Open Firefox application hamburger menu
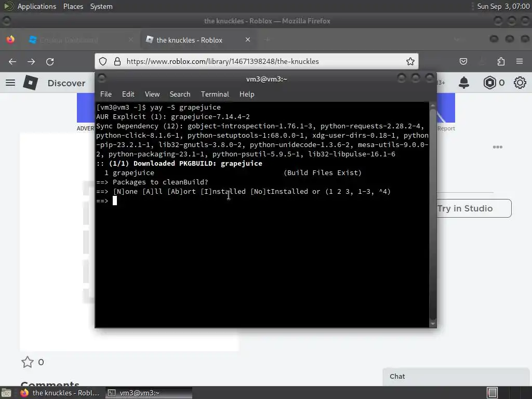 [520, 61]
